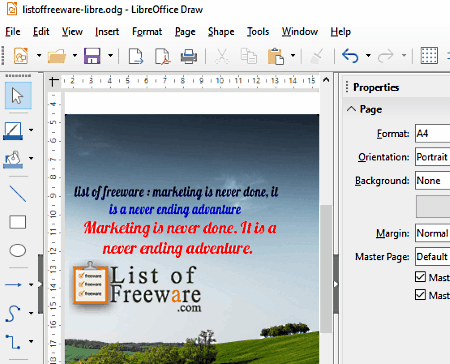The height and width of the screenshot is (364, 450).
Task: Open the View menu
Action: [72, 32]
